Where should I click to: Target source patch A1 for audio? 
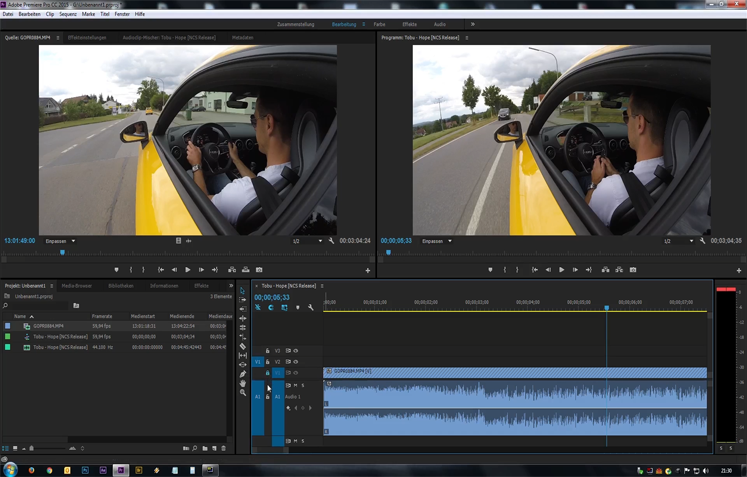tap(258, 396)
